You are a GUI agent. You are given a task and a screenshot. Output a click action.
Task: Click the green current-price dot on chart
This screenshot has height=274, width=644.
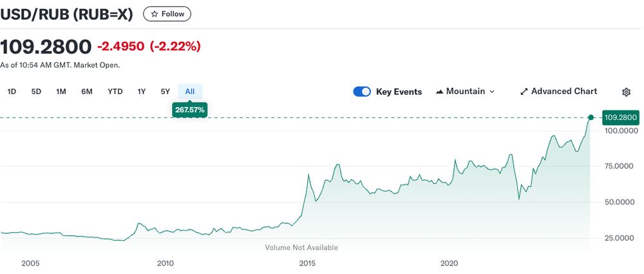tap(591, 117)
